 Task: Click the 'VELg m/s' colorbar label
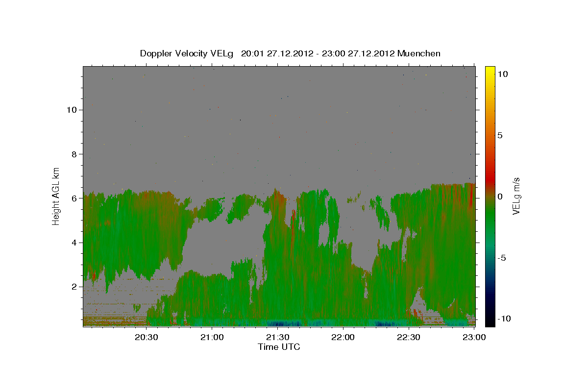tap(516, 196)
